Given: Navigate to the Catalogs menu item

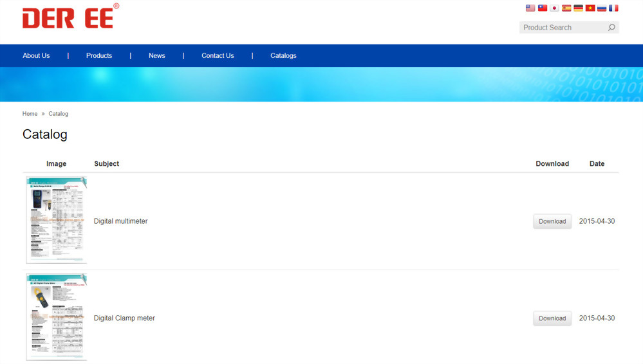Looking at the screenshot, I should (x=283, y=56).
